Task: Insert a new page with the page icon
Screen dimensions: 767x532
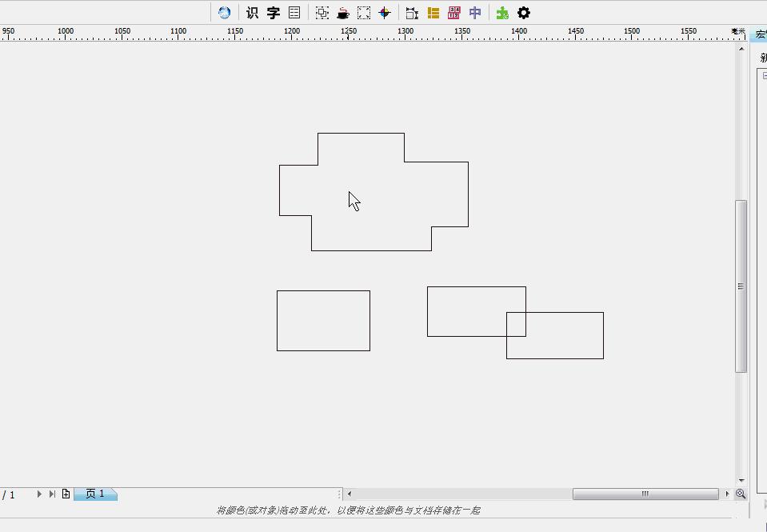Action: 65,494
